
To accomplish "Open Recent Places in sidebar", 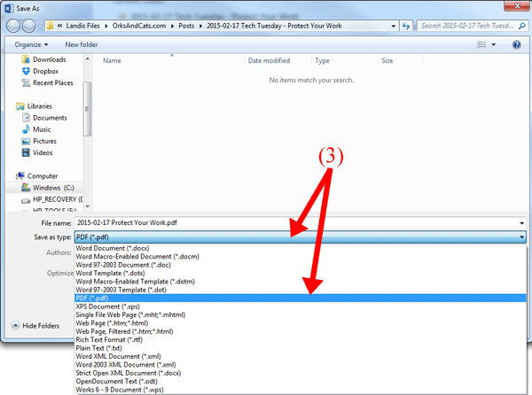I will tap(48, 83).
